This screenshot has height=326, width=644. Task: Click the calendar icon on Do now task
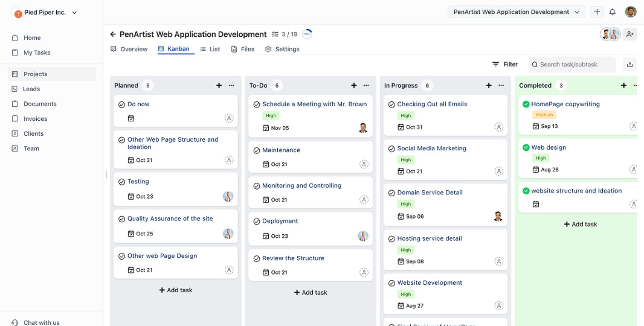click(x=131, y=118)
